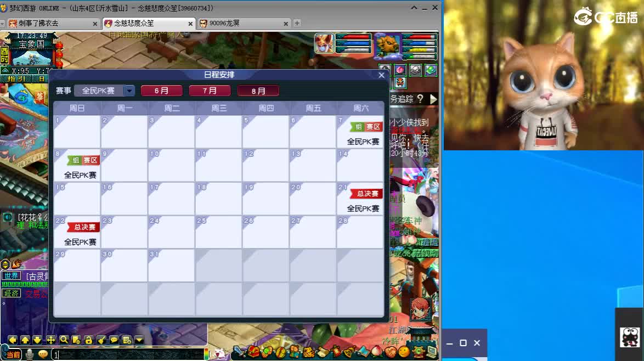644x361 pixels.
Task: Click the panda icon in the small window
Action: coord(630,337)
